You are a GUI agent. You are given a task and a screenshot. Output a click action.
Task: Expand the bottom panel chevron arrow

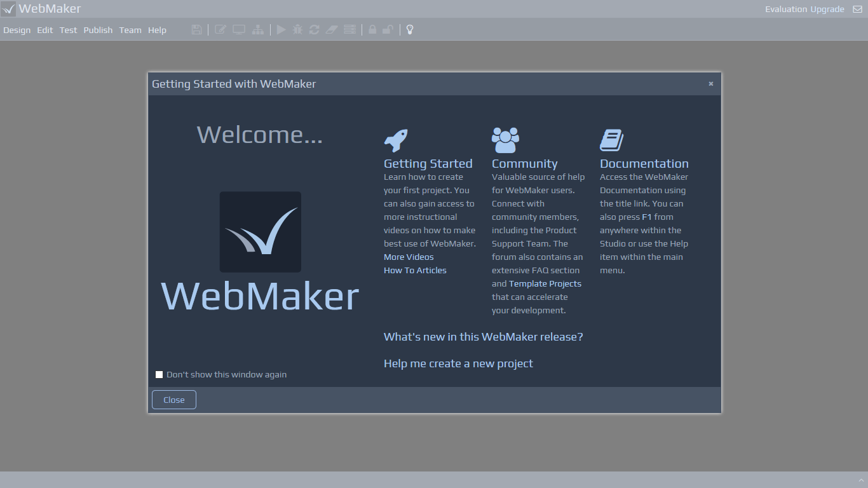coord(861,480)
